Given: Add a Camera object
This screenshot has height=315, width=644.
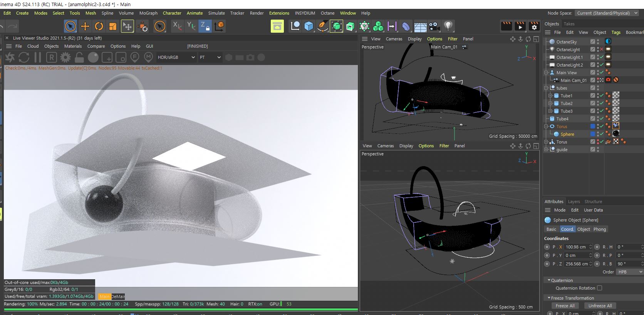Looking at the screenshot, I should pyautogui.click(x=434, y=26).
